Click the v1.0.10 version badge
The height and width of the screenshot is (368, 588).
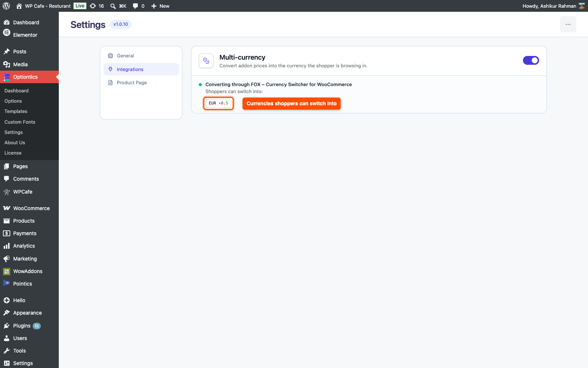pyautogui.click(x=121, y=24)
